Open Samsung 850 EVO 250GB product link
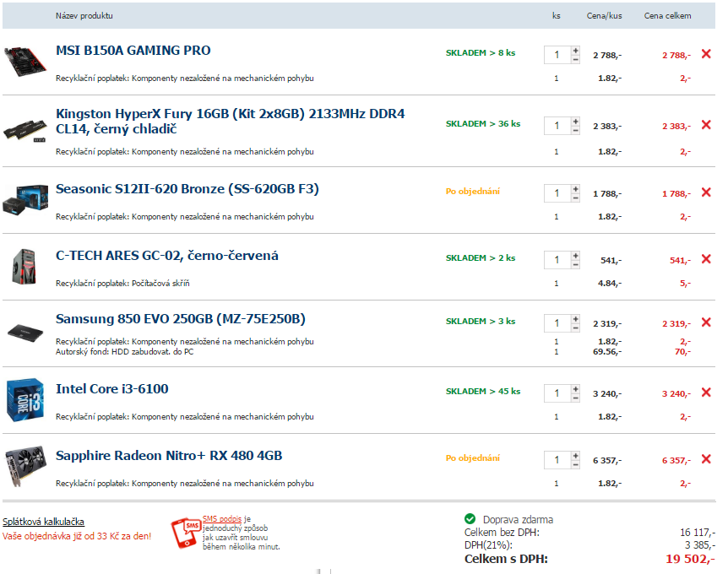 181,319
